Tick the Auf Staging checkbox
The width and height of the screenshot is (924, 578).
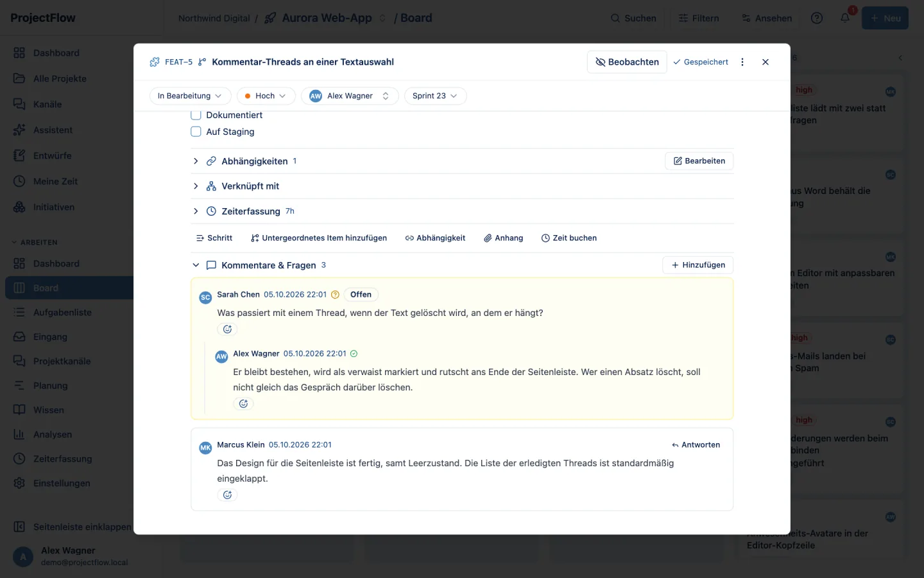[x=196, y=132]
